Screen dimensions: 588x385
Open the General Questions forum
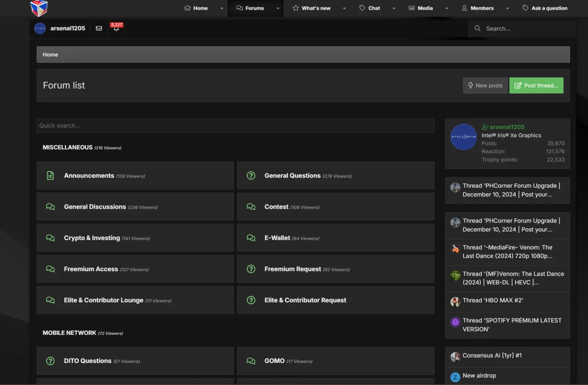[293, 176]
